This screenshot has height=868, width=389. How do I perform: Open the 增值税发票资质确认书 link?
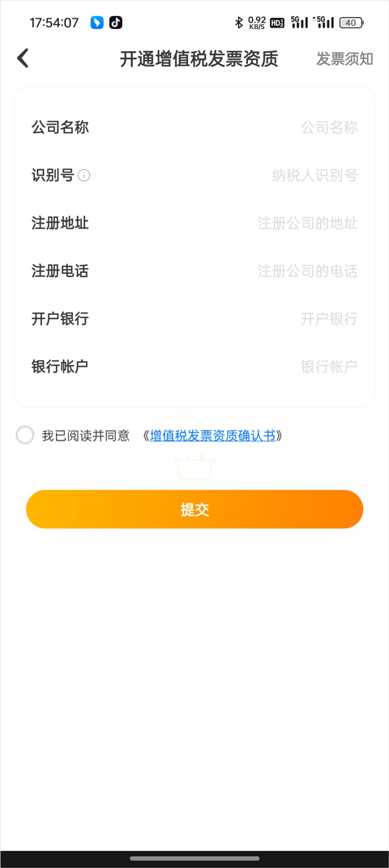[212, 436]
